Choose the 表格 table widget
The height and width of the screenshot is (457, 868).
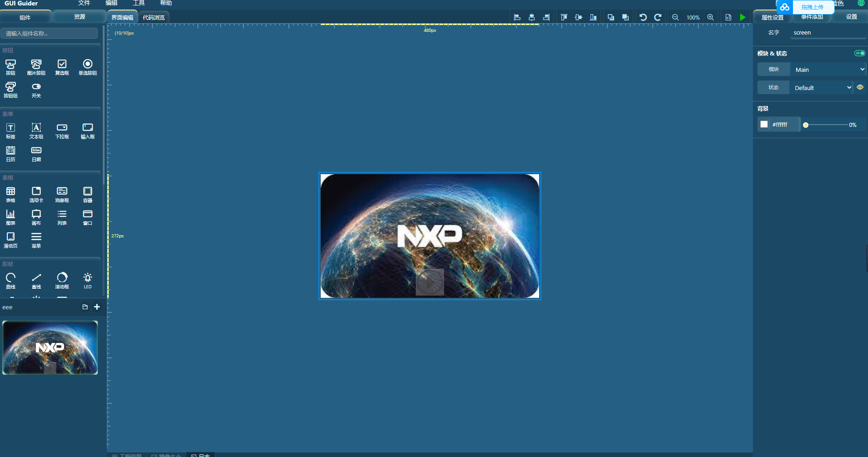(x=10, y=194)
